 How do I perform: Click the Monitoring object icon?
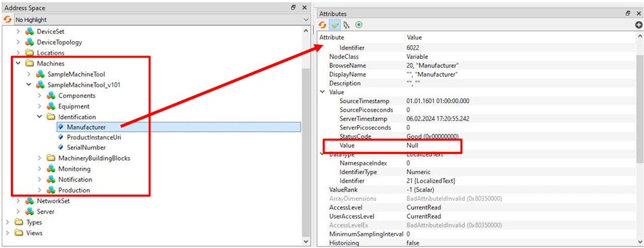click(50, 169)
